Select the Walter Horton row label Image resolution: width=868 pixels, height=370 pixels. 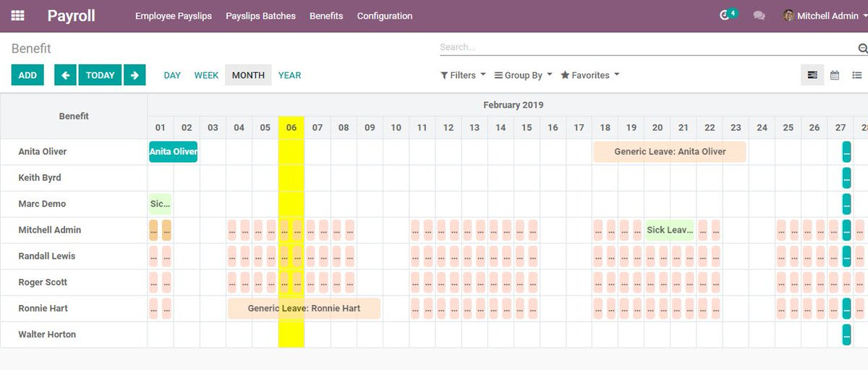(47, 334)
